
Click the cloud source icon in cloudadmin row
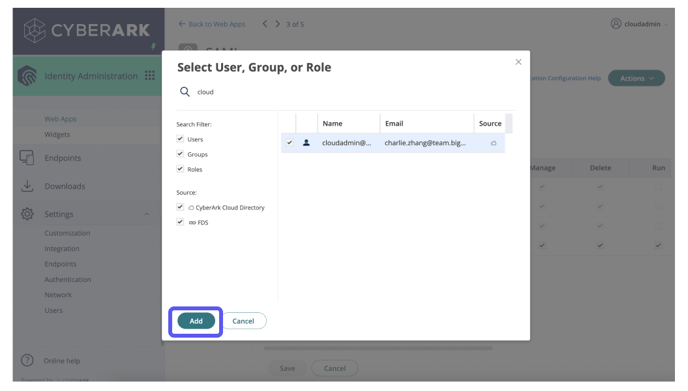point(494,143)
